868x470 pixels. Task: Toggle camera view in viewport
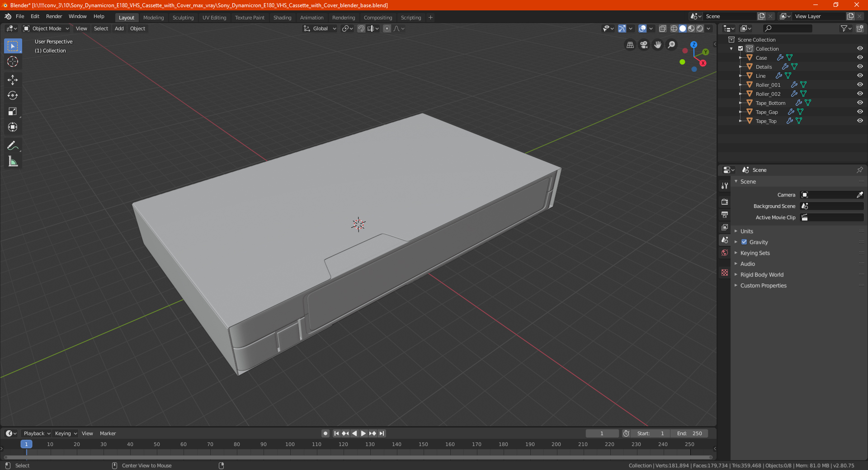[644, 45]
